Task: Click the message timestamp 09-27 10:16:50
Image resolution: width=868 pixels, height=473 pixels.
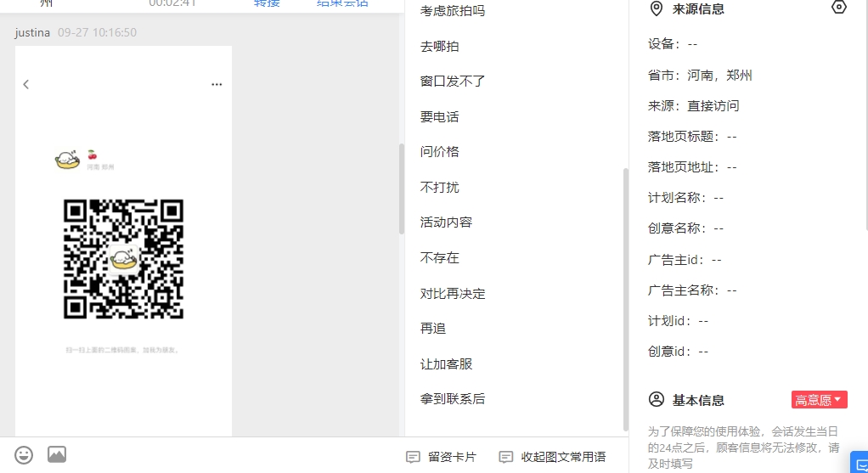Action: click(97, 32)
